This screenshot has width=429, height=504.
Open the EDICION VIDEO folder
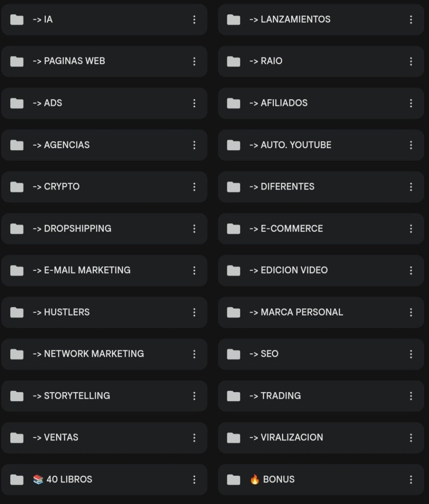coord(321,271)
